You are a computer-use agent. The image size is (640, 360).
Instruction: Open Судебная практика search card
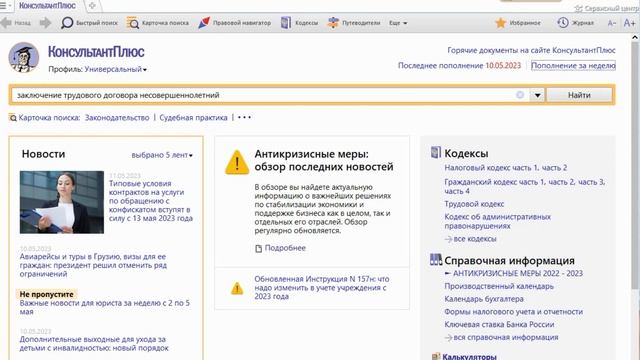pyautogui.click(x=193, y=118)
